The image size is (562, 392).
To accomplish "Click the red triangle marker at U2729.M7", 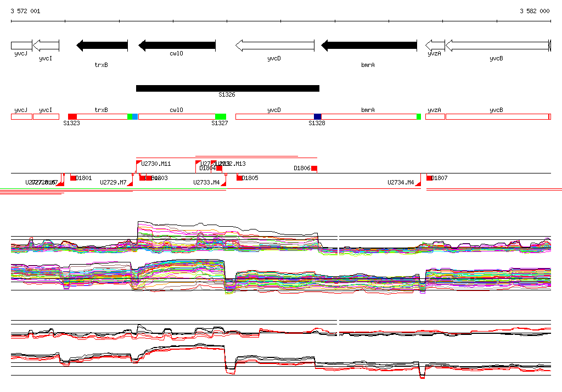I will pos(131,183).
